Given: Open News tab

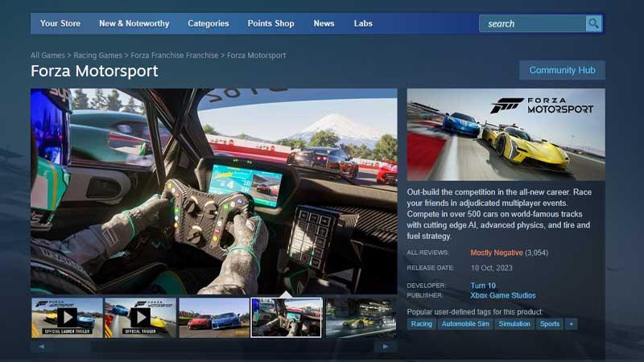Looking at the screenshot, I should 324,23.
